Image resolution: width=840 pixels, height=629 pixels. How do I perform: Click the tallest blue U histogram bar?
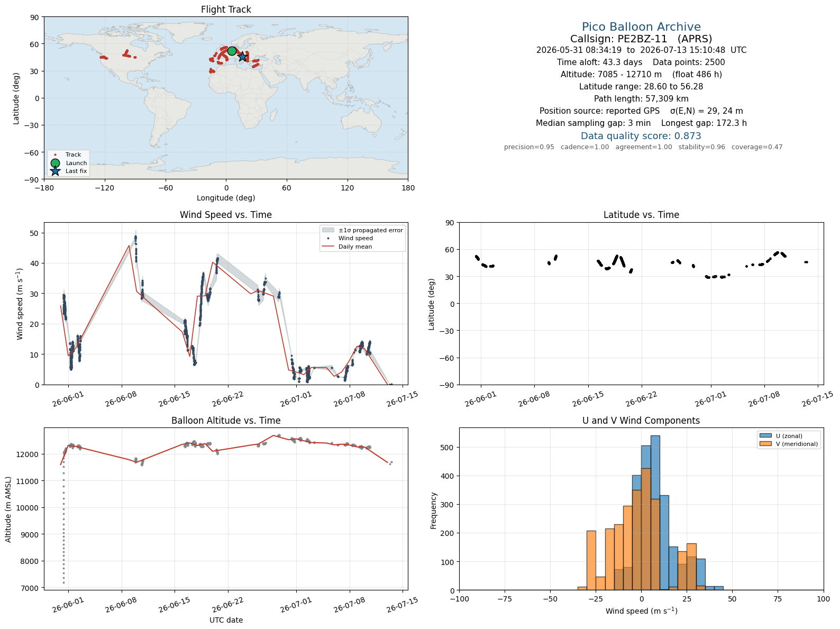(655, 513)
